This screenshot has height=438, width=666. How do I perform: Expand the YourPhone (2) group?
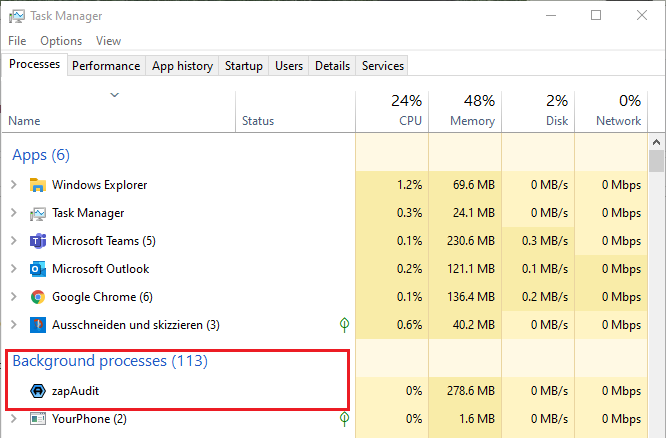click(14, 419)
